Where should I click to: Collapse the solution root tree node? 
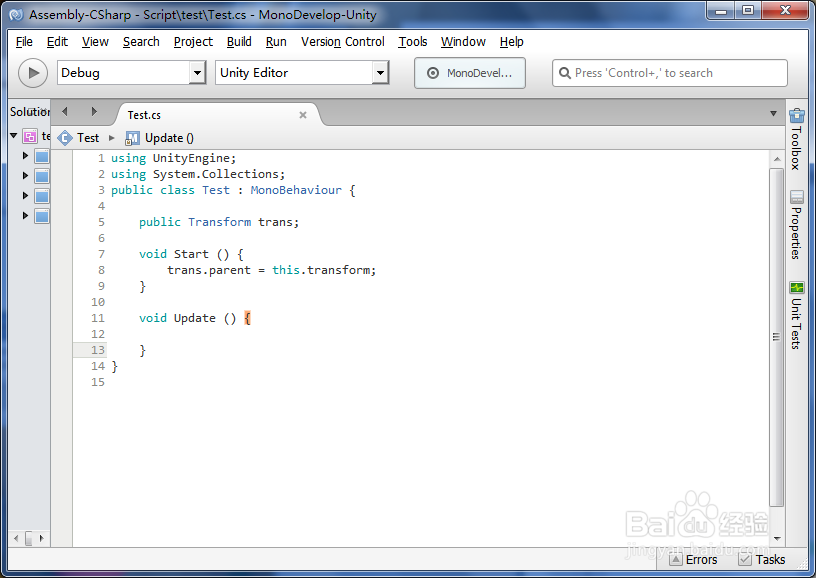pos(14,136)
